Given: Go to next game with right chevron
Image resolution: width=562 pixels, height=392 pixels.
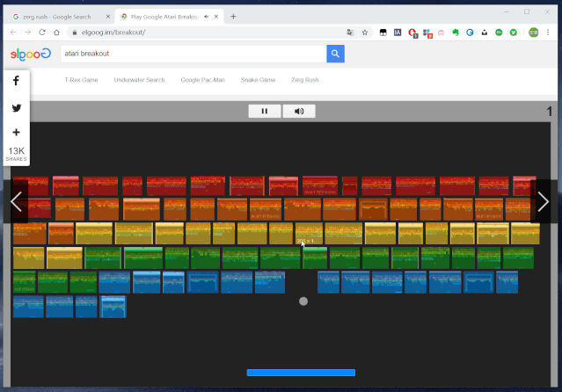Looking at the screenshot, I should [543, 202].
